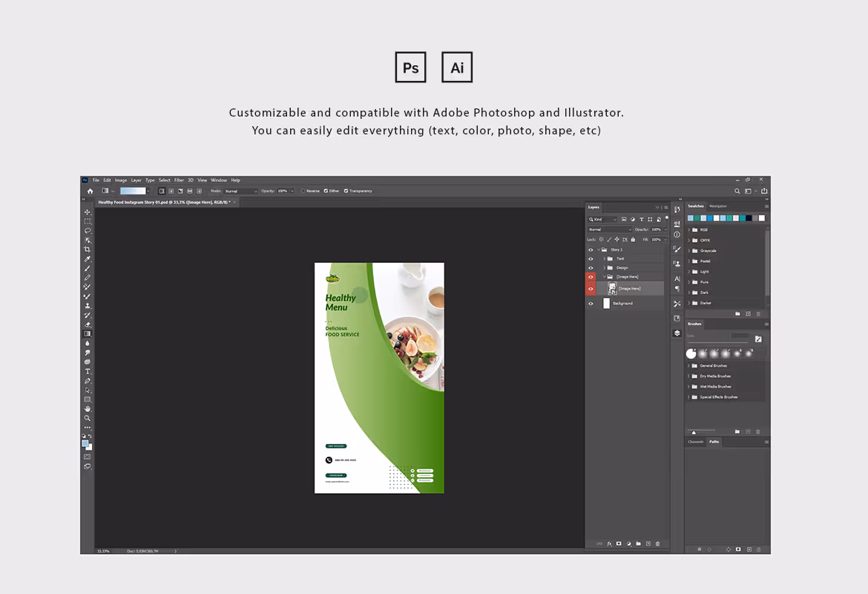Choose the Linear Gradient style icon
The height and width of the screenshot is (594, 868).
tap(162, 191)
